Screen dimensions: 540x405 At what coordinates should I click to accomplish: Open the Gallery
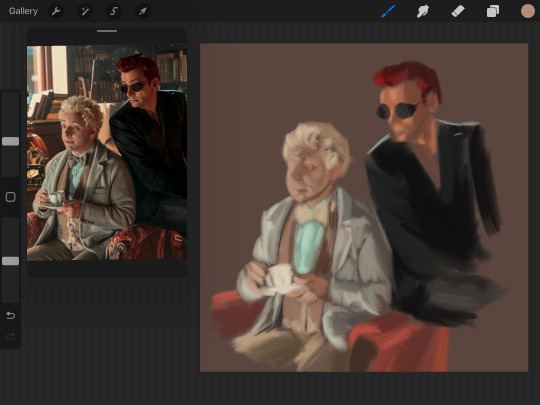coord(23,11)
